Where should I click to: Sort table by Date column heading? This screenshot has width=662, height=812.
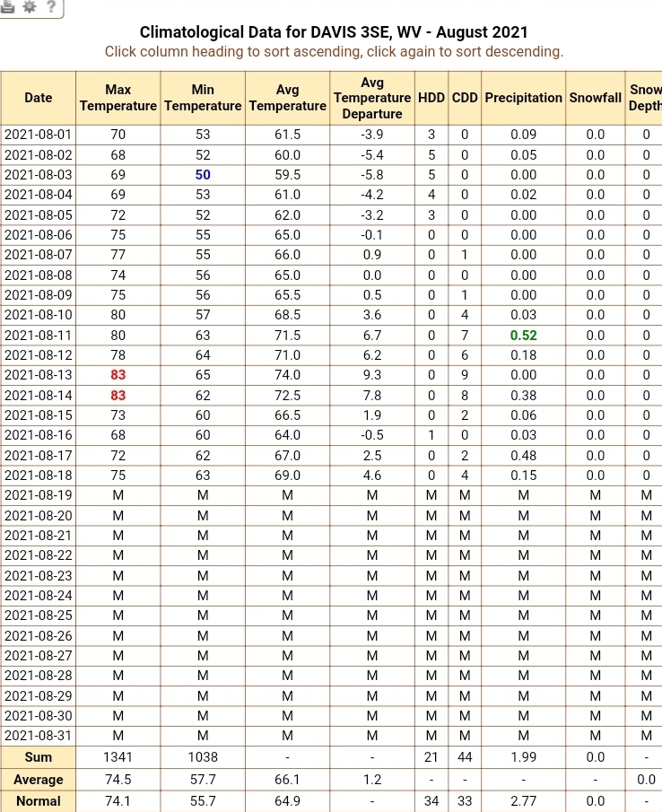(39, 98)
